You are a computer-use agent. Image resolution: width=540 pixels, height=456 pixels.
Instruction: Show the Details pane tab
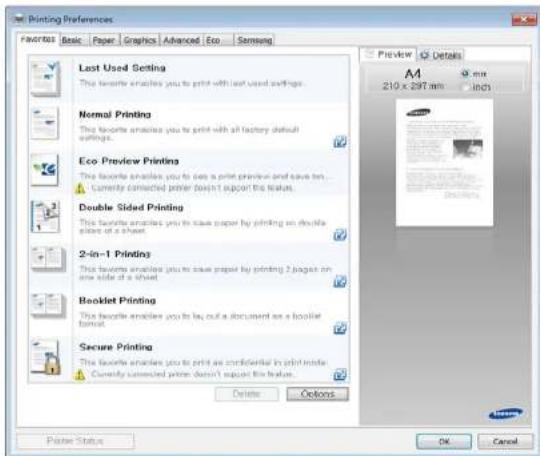pyautogui.click(x=440, y=55)
